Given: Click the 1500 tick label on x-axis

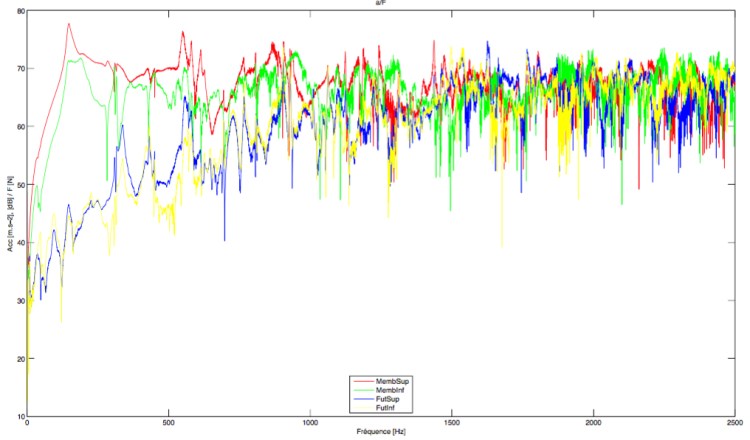Looking at the screenshot, I should pos(452,423).
